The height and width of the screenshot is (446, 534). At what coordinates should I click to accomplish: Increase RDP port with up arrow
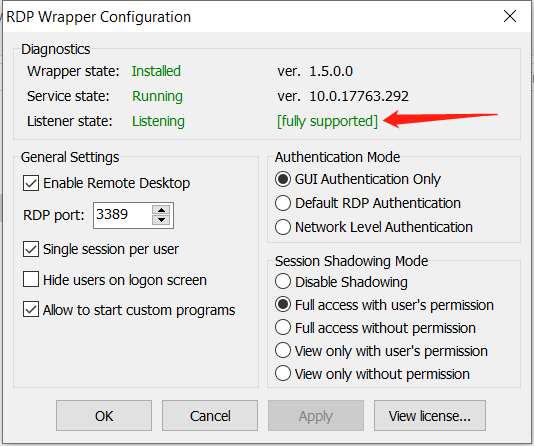161,210
